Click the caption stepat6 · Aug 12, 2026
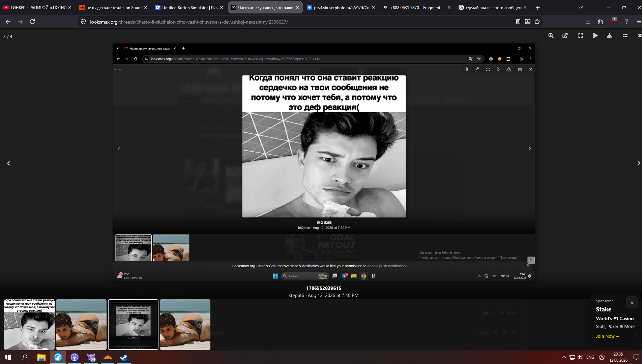 324,295
